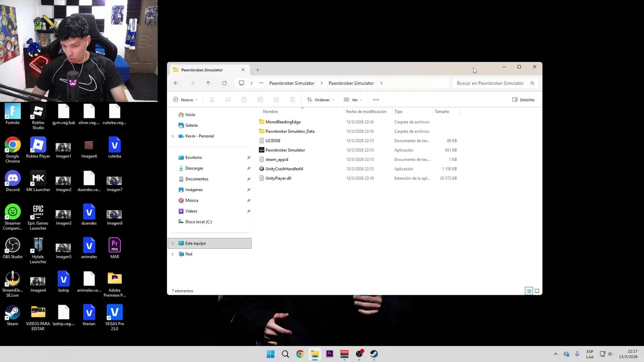Expand the Red network node
Screen dimensions: 644x362
pos(173,254)
